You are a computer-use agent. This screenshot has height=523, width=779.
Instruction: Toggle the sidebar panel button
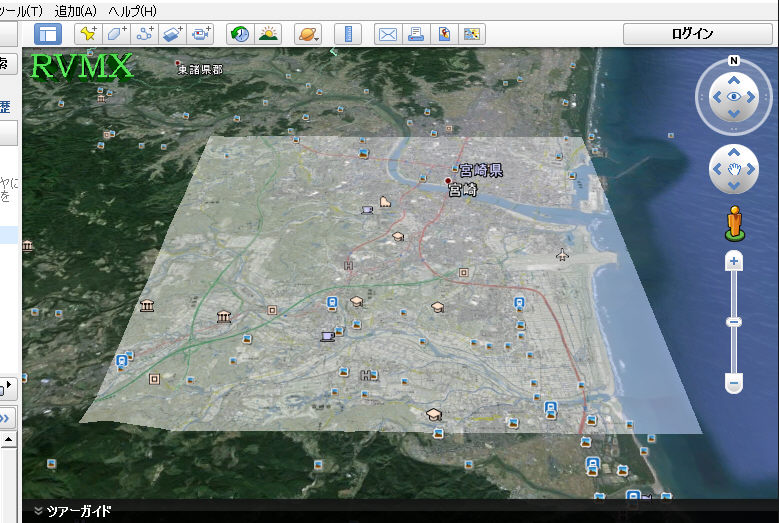pos(47,34)
